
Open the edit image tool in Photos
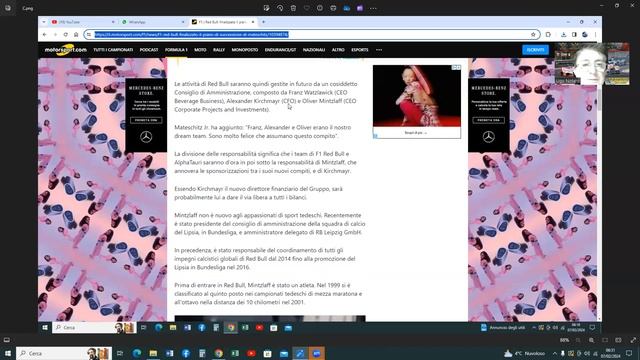[267, 8]
